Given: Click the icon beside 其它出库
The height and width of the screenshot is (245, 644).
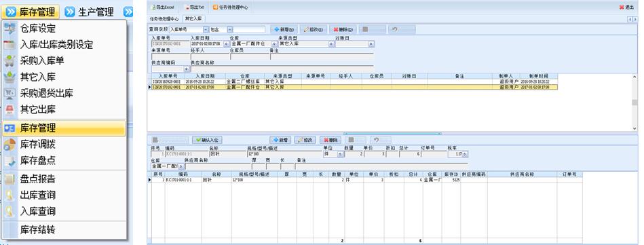Looking at the screenshot, I should (10, 109).
